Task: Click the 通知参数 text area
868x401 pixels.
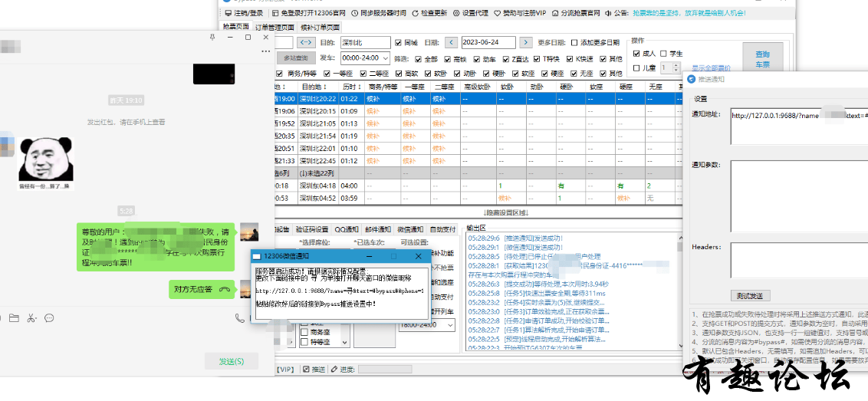Action: pos(799,196)
